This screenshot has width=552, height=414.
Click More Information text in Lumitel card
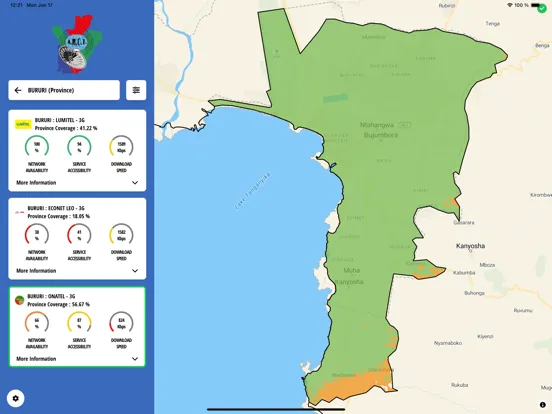pos(36,183)
